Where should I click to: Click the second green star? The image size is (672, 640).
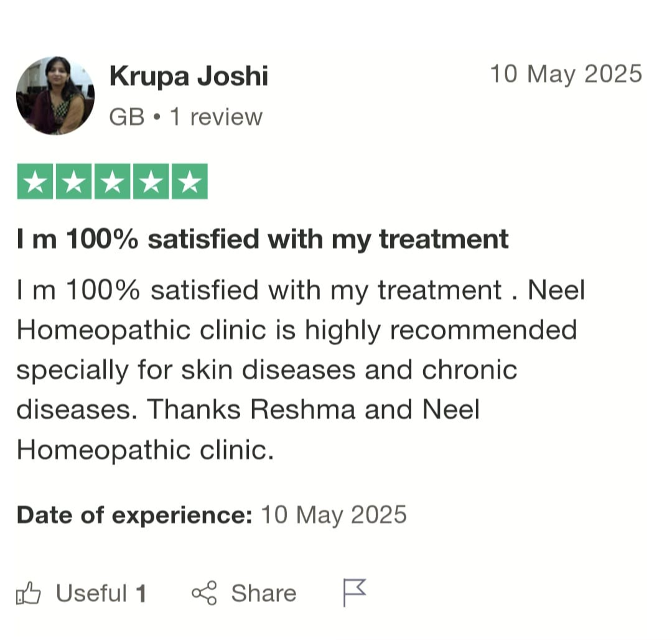point(74,182)
